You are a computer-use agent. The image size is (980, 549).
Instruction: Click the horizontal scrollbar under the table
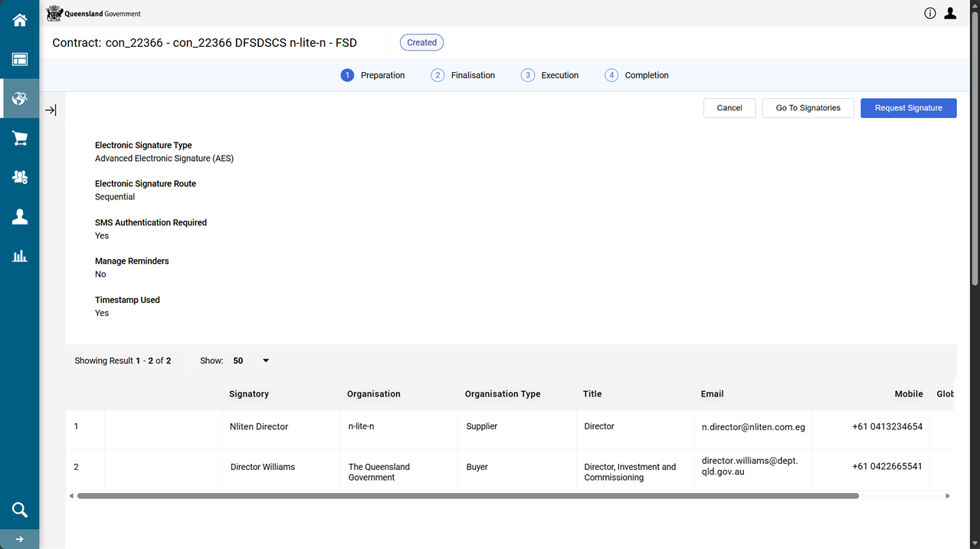tap(467, 496)
